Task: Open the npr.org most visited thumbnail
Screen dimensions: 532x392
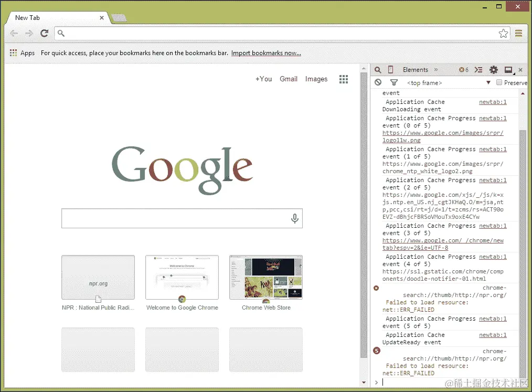Action: coord(98,277)
